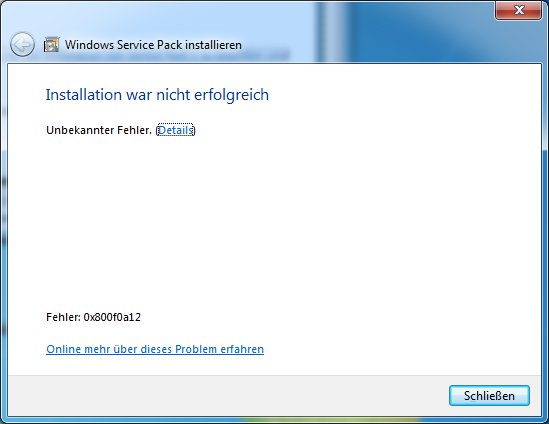Select the small installer box icon beside the title

point(51,44)
